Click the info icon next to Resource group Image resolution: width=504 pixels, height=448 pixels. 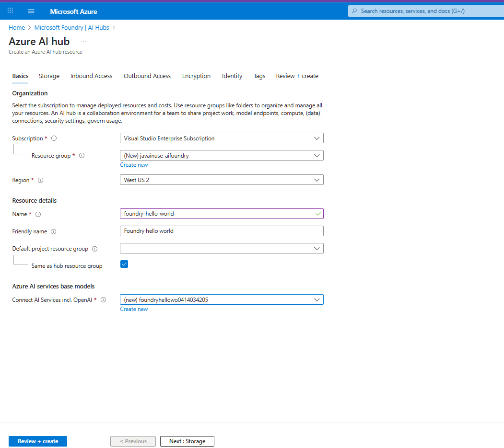coord(82,155)
